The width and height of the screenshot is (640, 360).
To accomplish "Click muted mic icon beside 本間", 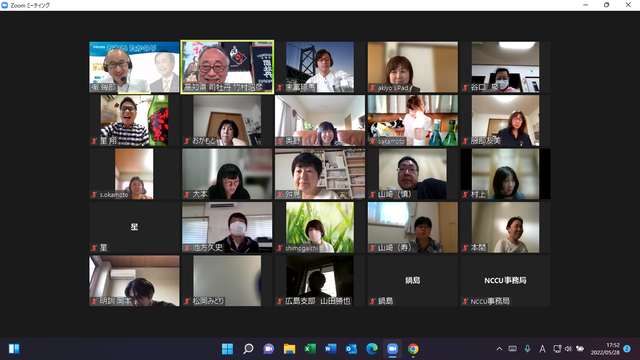I will pyautogui.click(x=465, y=248).
